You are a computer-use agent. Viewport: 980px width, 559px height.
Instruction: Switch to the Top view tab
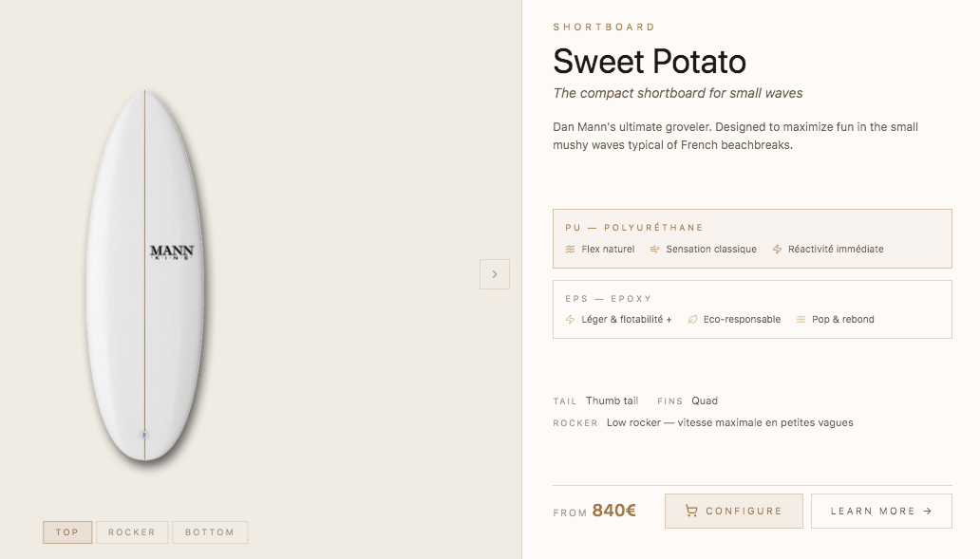(x=67, y=532)
